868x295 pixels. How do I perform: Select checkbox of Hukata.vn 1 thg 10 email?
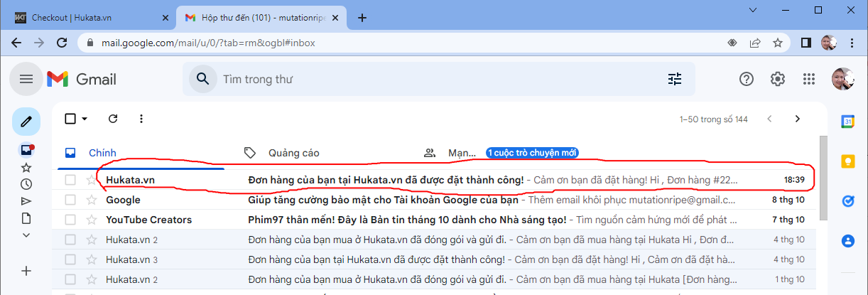70,279
